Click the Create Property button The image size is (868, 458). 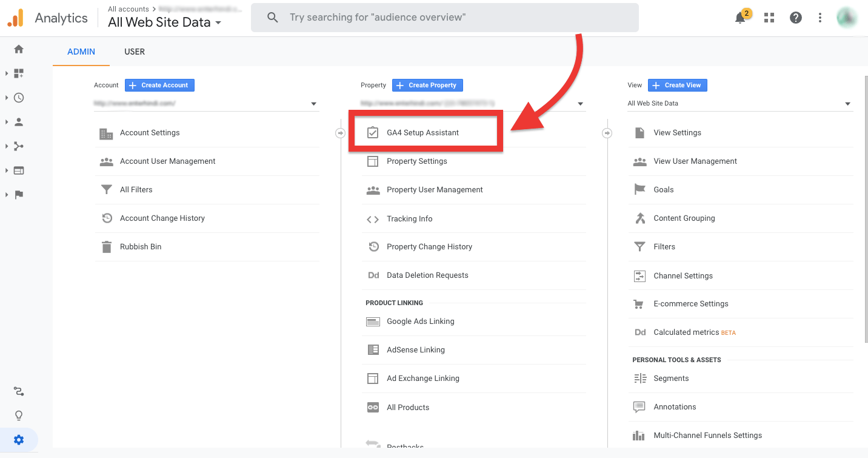point(427,86)
